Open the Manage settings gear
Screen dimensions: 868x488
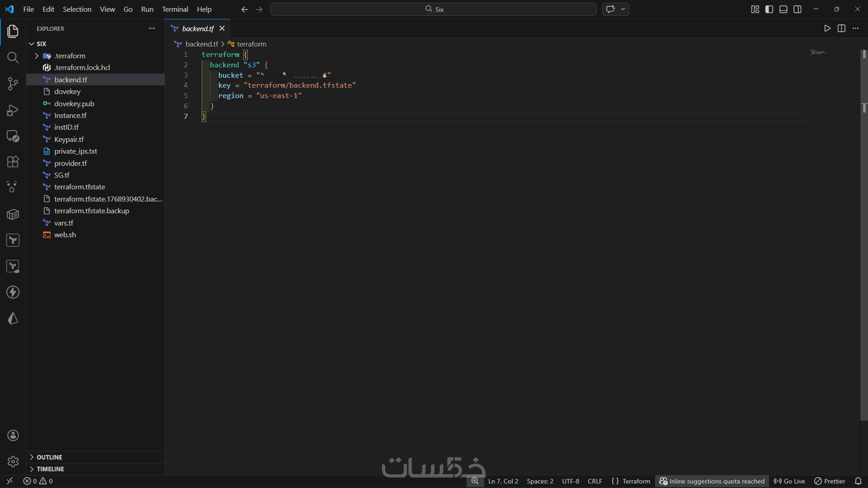point(13,461)
